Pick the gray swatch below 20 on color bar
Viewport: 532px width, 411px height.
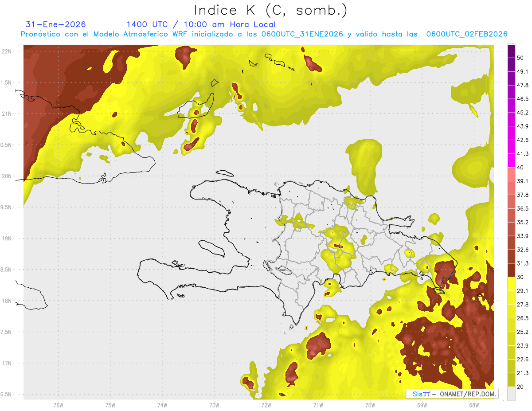511,394
